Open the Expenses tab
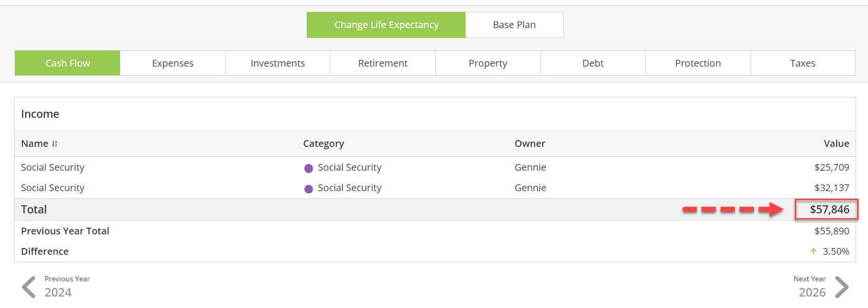868x308 pixels. (x=173, y=63)
